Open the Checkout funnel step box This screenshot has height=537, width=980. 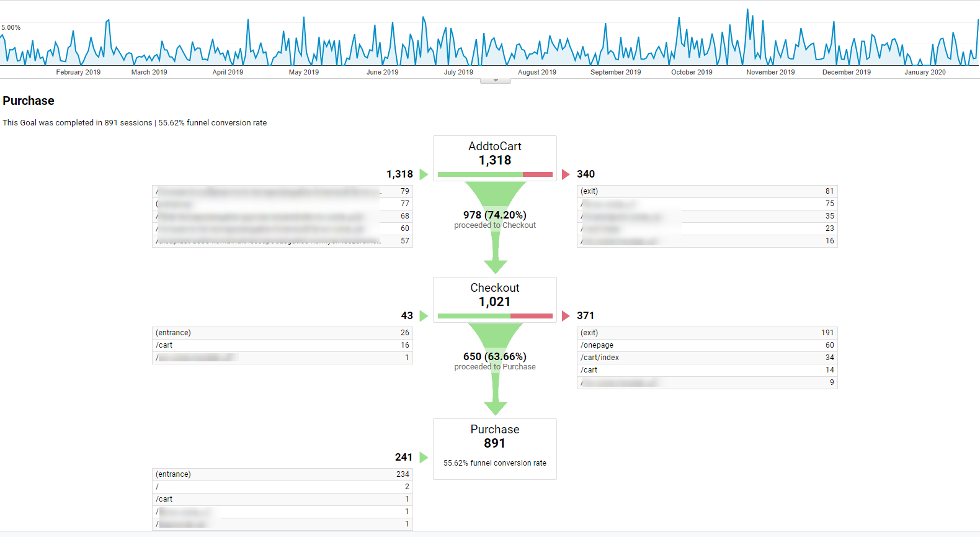pyautogui.click(x=495, y=295)
